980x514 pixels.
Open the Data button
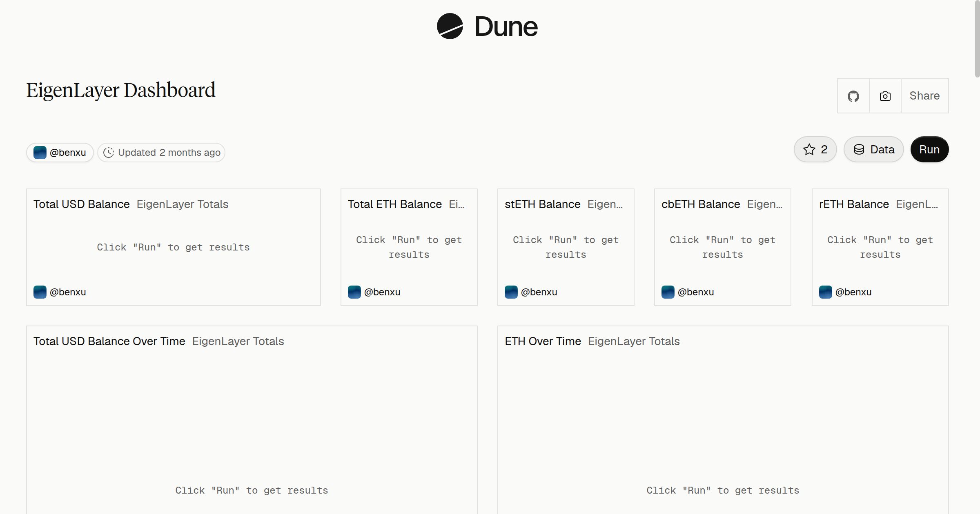coord(873,149)
